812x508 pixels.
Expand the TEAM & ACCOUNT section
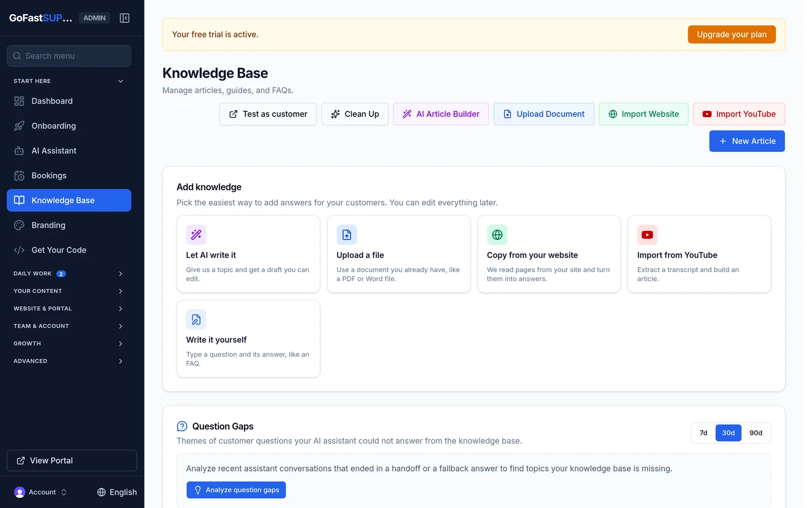(x=69, y=326)
